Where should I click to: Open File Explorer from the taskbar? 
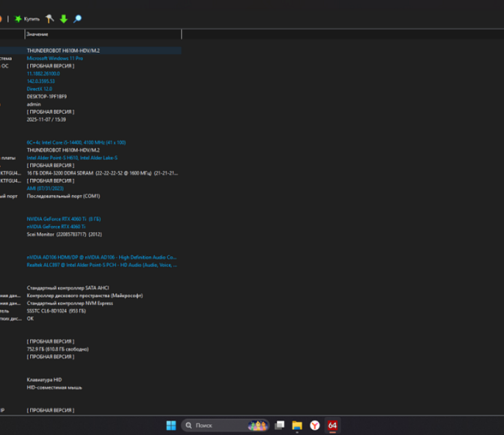297,425
